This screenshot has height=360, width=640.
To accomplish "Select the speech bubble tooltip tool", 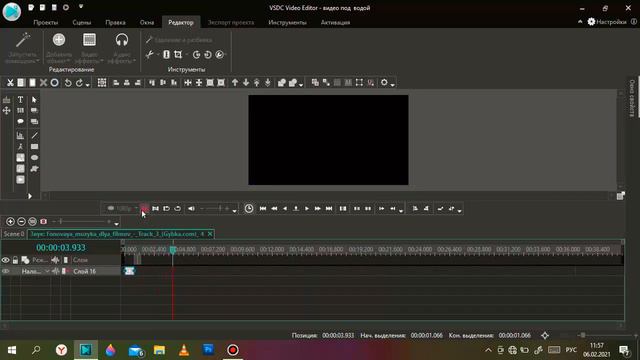I will [20, 122].
